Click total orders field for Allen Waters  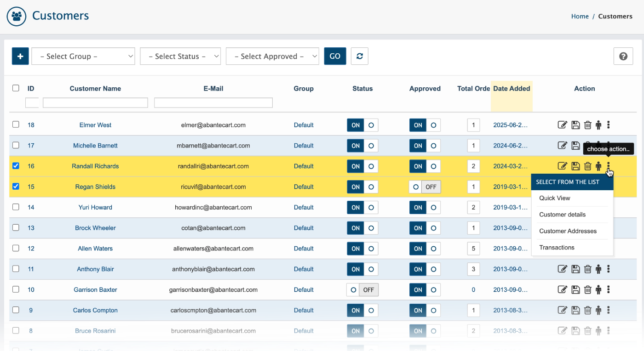tap(473, 249)
